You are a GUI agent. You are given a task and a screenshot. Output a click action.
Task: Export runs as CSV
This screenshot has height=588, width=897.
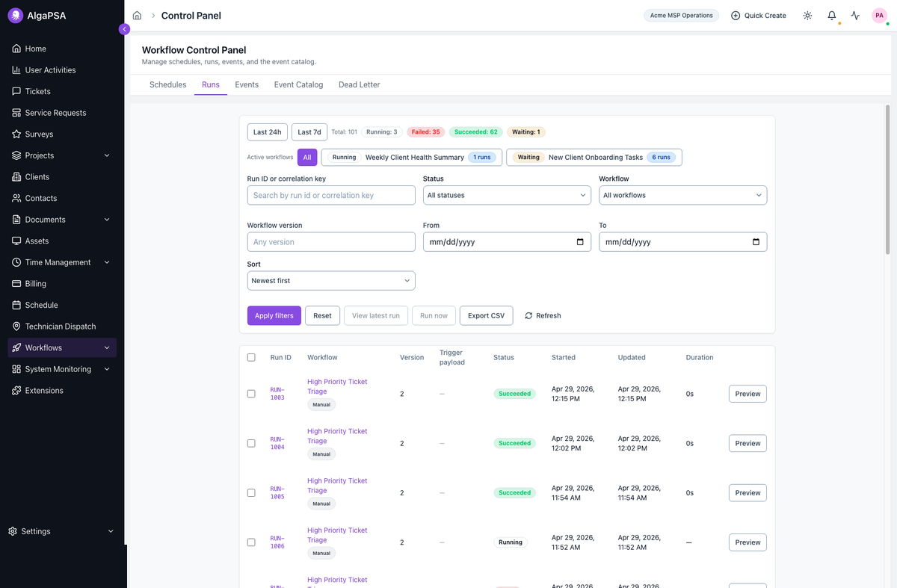coord(486,316)
